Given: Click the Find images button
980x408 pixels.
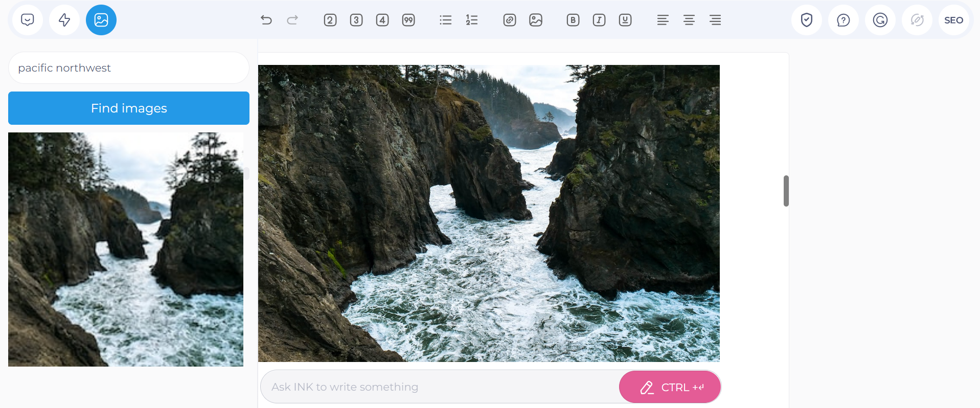Looking at the screenshot, I should pyautogui.click(x=129, y=108).
